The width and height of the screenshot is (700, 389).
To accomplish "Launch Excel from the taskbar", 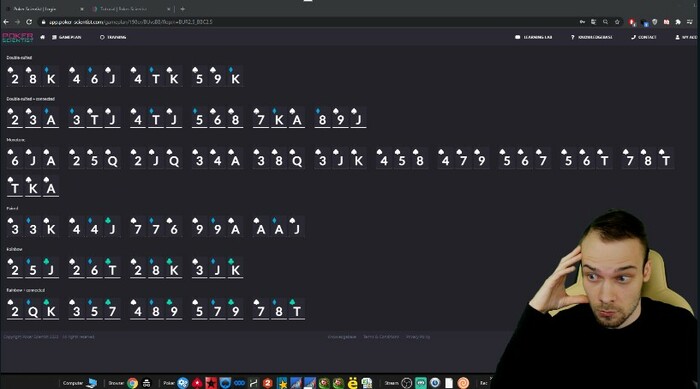I will pyautogui.click(x=367, y=383).
